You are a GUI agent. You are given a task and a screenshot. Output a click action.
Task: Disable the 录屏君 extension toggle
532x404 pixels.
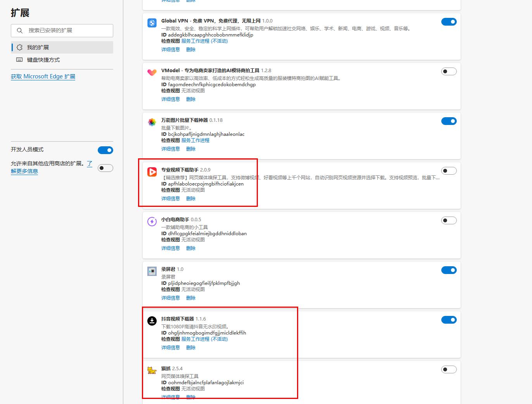449,270
